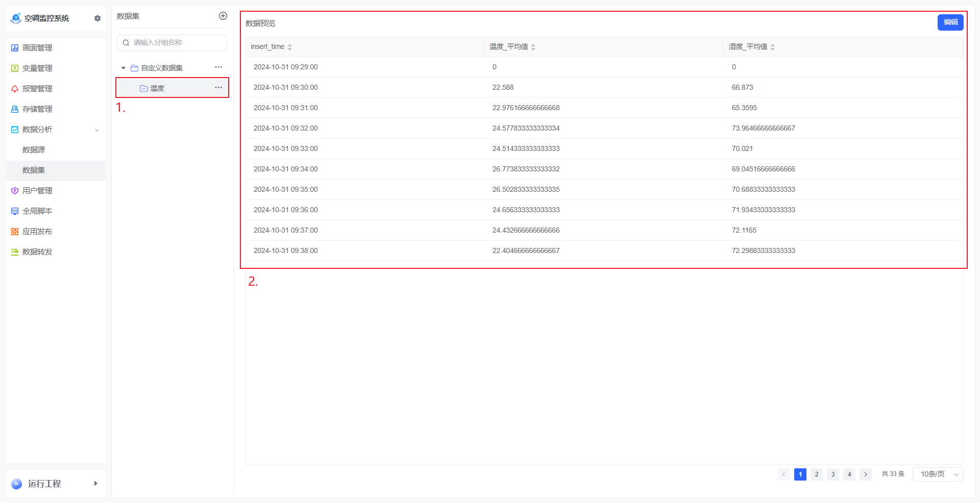
Task: Expand the 运行工程 arrow menu
Action: (x=95, y=484)
